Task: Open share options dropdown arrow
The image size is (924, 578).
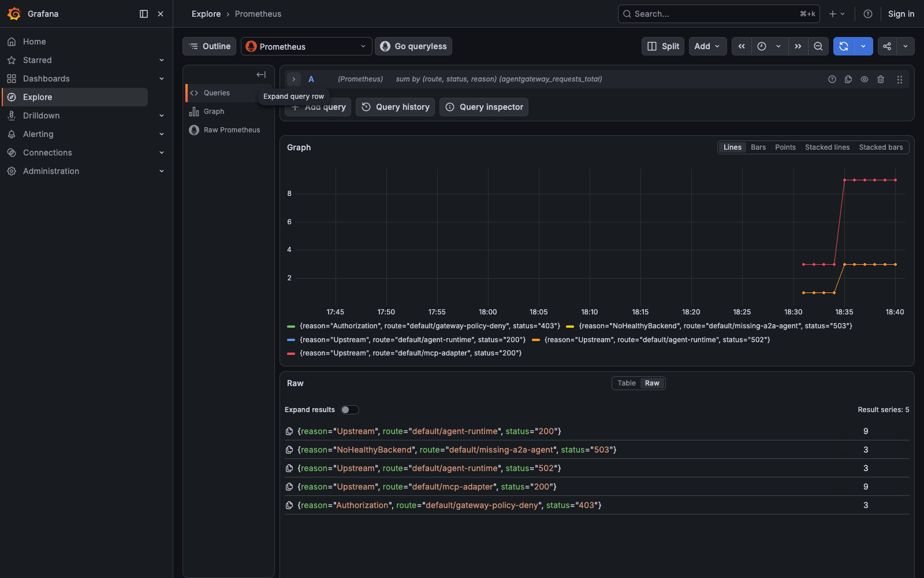Action: pos(906,46)
